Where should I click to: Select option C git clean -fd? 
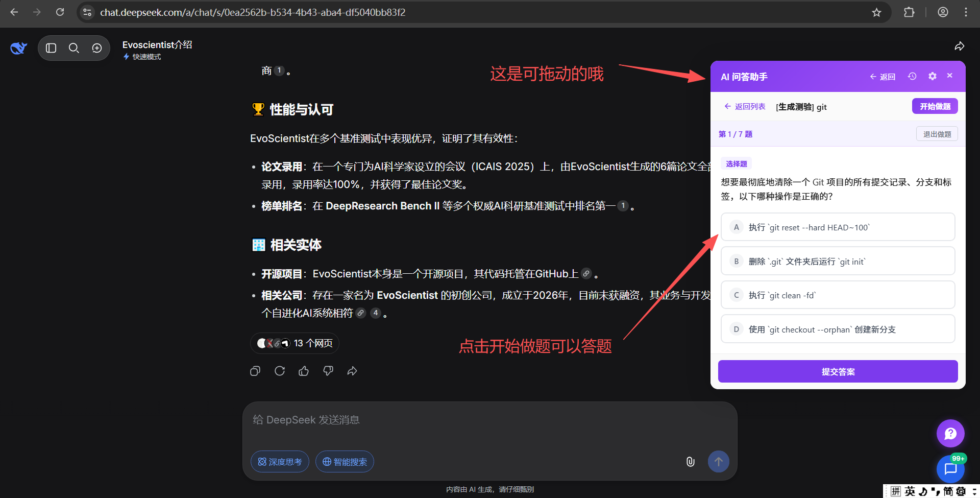pyautogui.click(x=838, y=295)
